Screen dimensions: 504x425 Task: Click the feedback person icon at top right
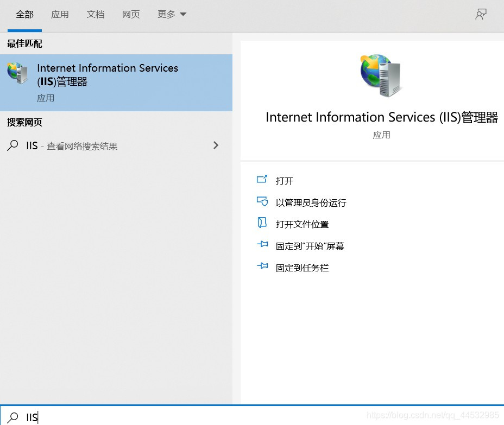[481, 15]
